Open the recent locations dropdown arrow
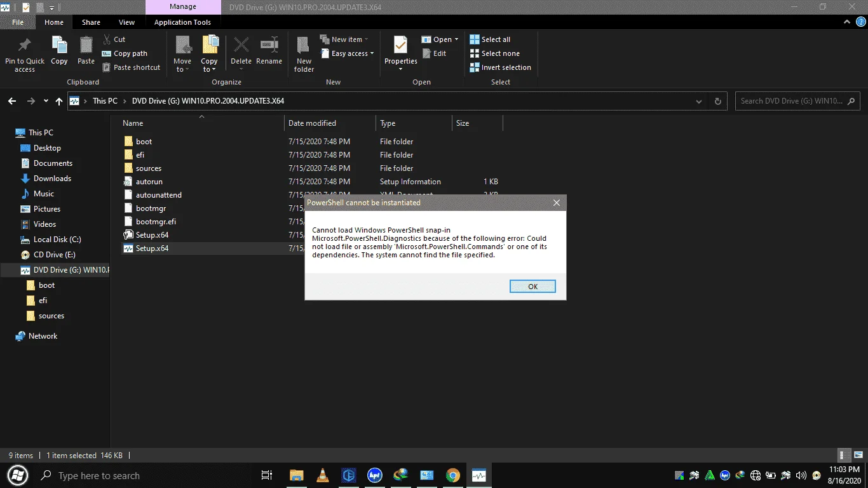 [x=46, y=101]
